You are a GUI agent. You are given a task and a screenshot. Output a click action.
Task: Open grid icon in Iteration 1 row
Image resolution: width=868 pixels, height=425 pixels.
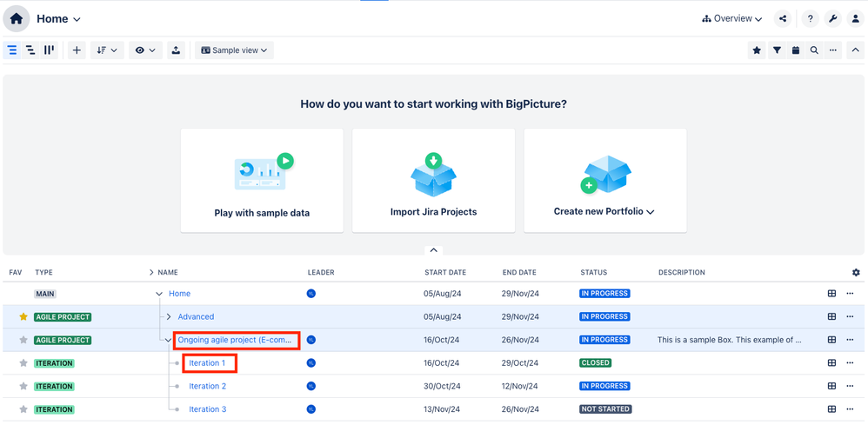tap(831, 363)
